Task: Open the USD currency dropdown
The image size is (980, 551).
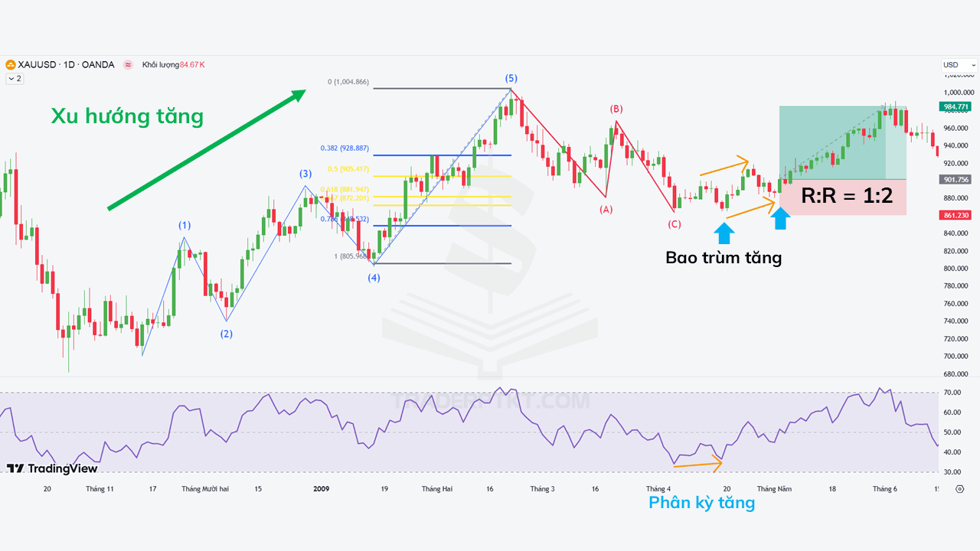Action: pyautogui.click(x=959, y=65)
